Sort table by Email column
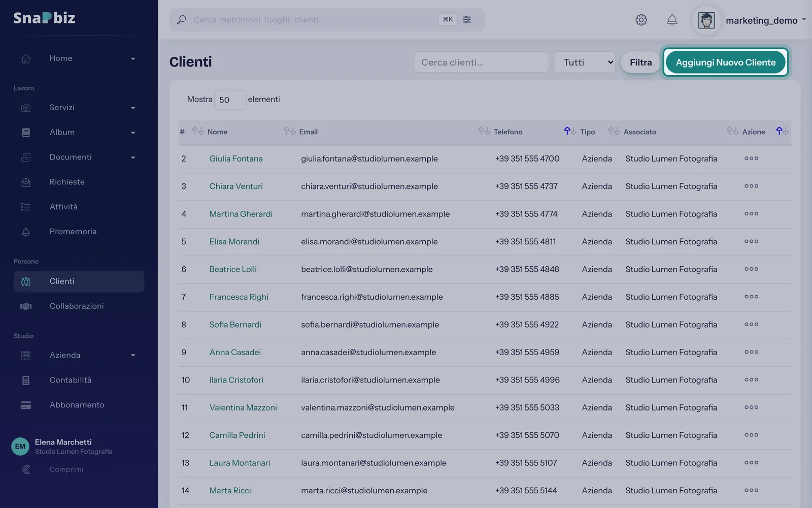 (x=308, y=132)
